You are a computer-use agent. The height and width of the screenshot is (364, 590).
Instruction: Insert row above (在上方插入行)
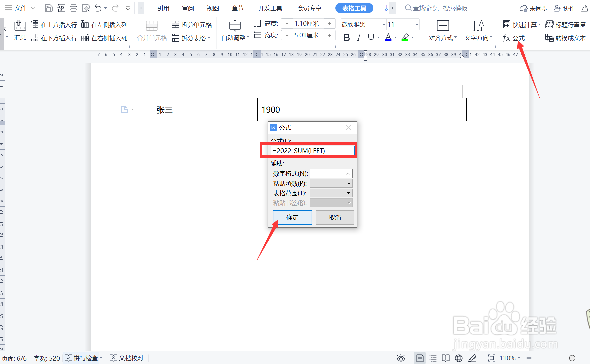coord(54,25)
